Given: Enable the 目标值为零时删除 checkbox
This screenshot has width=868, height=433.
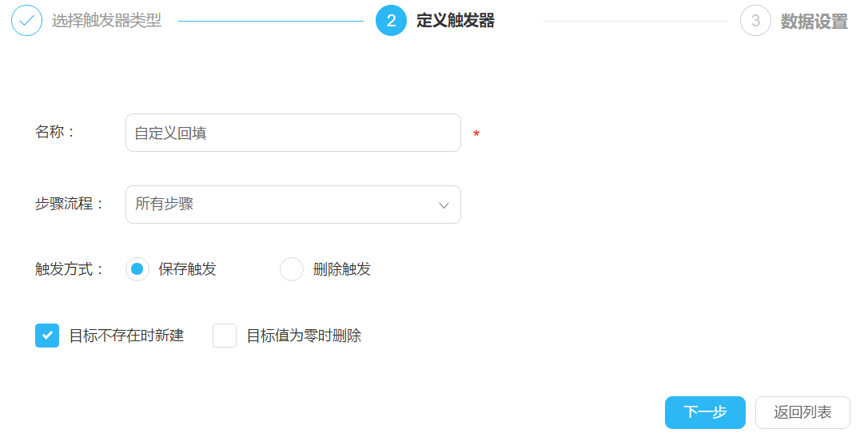Looking at the screenshot, I should pyautogui.click(x=225, y=336).
